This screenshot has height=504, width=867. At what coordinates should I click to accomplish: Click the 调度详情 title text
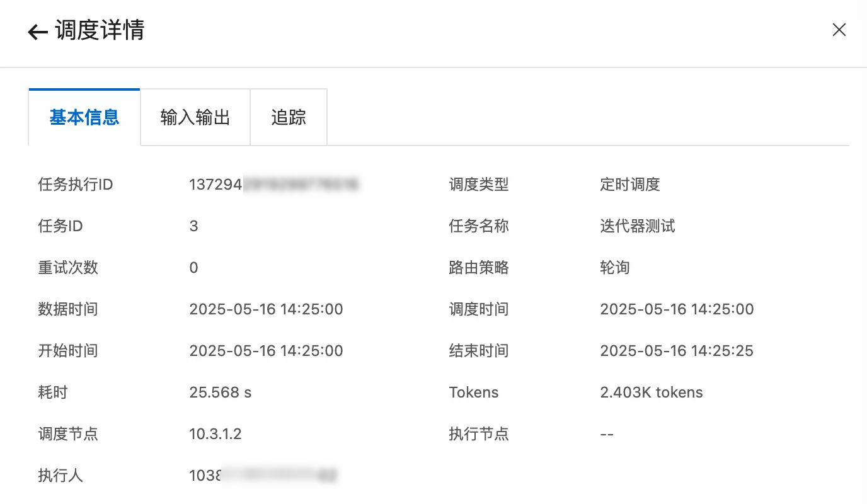(100, 30)
